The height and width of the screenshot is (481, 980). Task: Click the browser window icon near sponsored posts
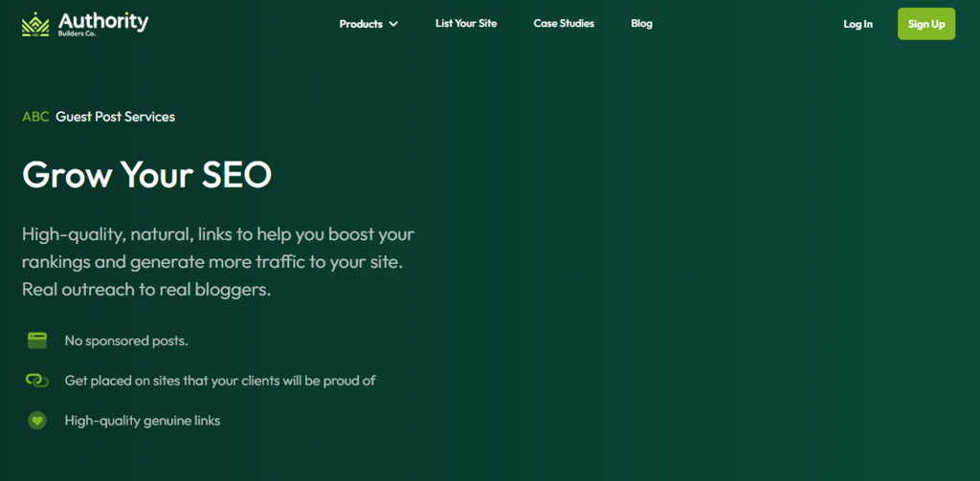[x=37, y=339]
